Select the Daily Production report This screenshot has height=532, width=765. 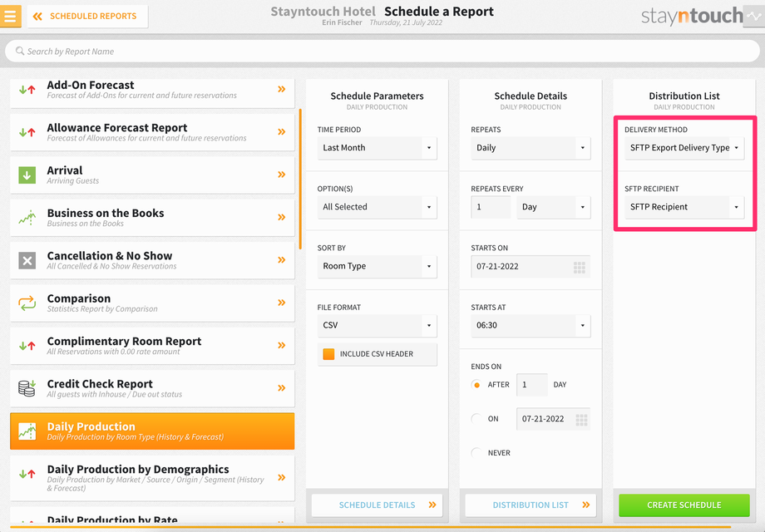pos(152,431)
